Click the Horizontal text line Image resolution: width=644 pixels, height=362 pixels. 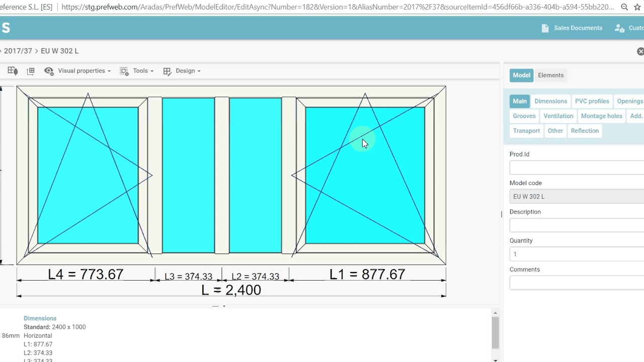[38, 336]
